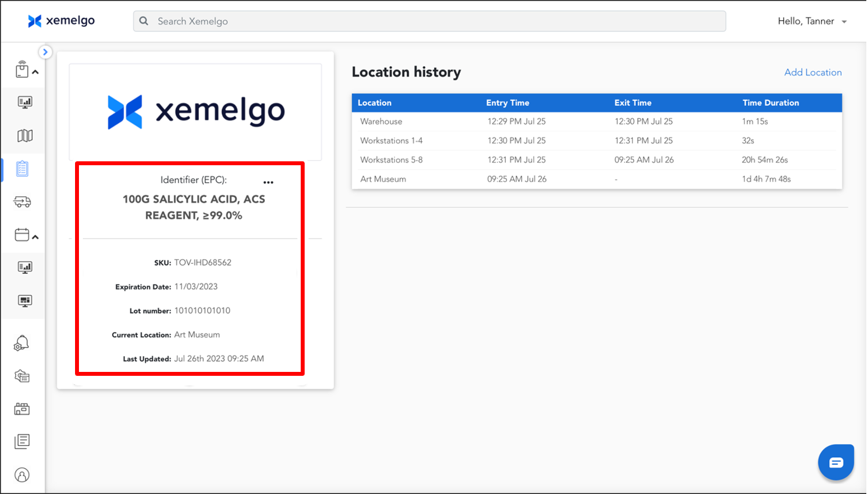868x494 pixels.
Task: Select the Workstations 1-4 row
Action: click(597, 141)
